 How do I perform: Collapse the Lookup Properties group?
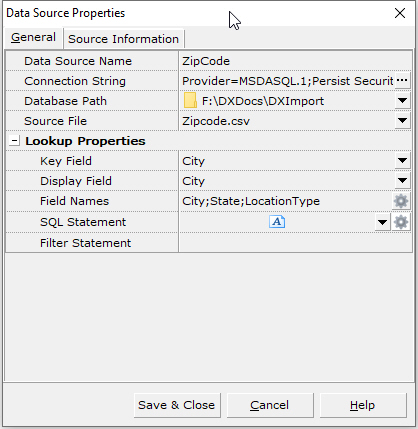coord(14,141)
